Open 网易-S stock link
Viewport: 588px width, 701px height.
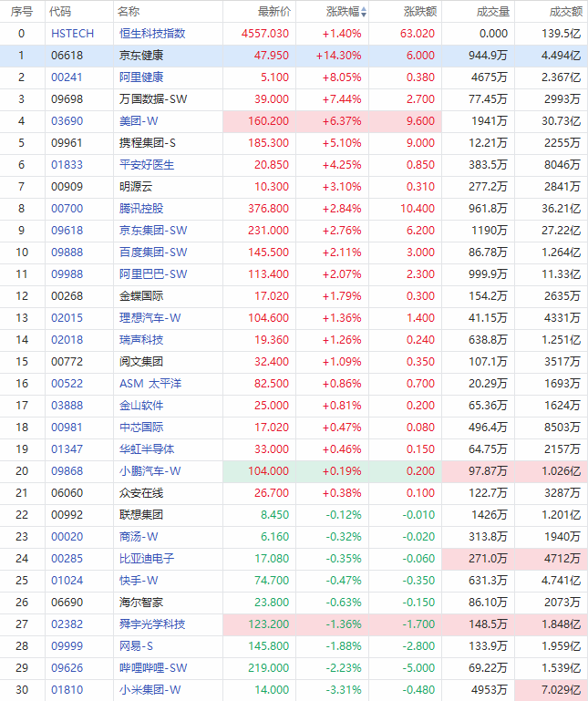[136, 646]
